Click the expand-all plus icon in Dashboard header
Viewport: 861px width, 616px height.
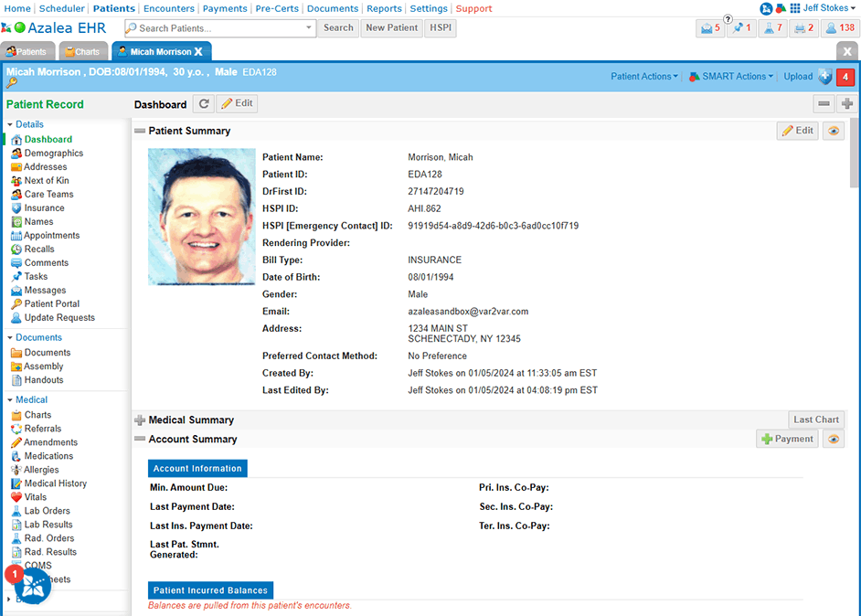[x=847, y=104]
